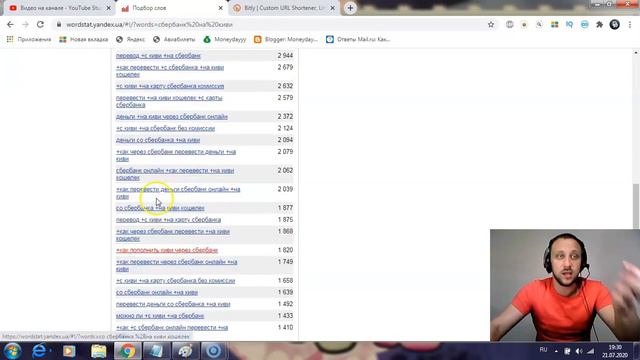640x360 pixels.
Task: Open query link with 2 632 impressions
Action: click(170, 86)
